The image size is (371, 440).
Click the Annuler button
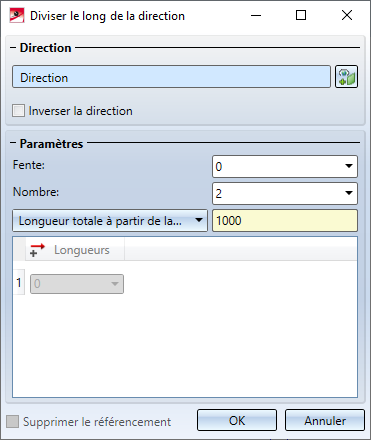click(325, 420)
